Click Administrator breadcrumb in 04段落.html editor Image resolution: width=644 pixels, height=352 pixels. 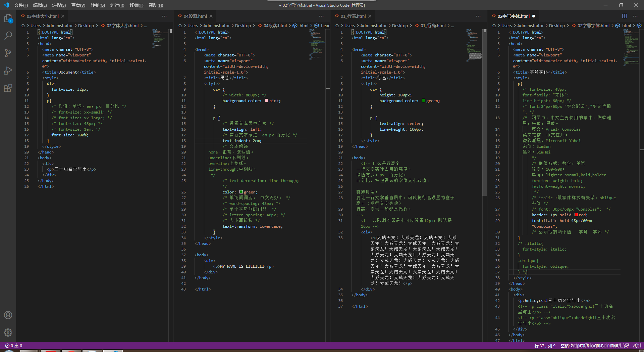(216, 26)
